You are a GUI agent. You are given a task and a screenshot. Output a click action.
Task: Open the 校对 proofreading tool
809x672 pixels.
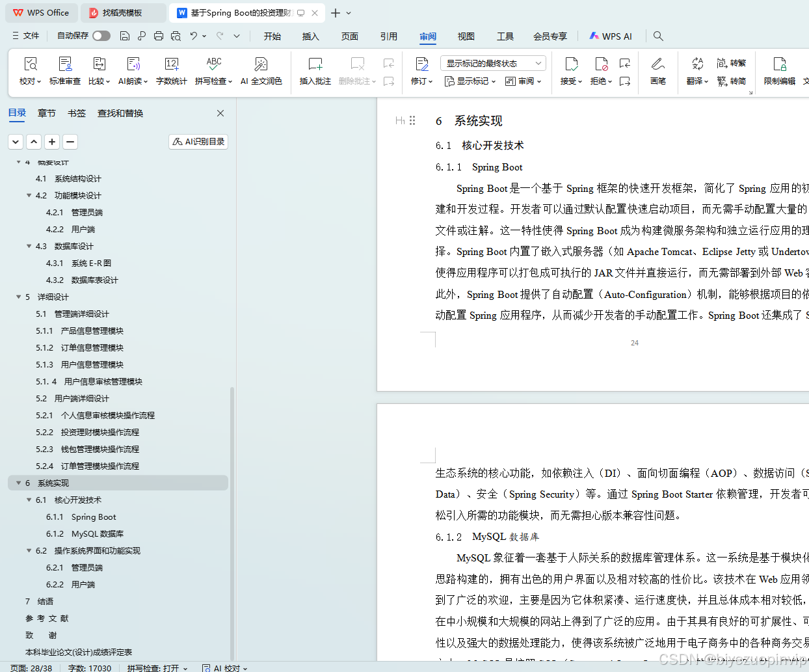30,71
